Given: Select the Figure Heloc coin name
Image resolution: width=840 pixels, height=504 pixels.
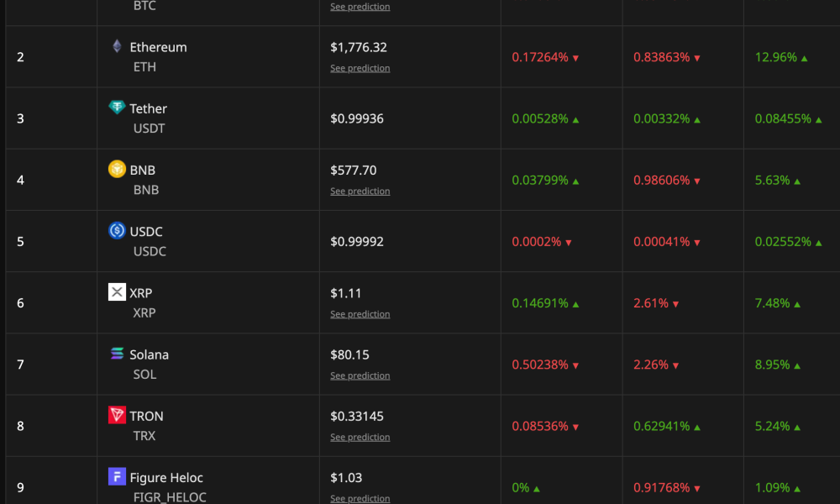Looking at the screenshot, I should point(166,478).
